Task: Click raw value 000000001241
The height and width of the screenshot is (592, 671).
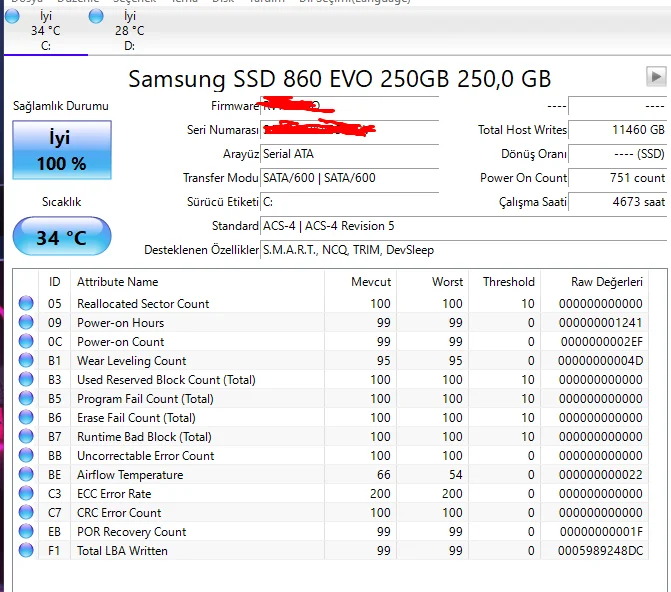Action: point(600,322)
